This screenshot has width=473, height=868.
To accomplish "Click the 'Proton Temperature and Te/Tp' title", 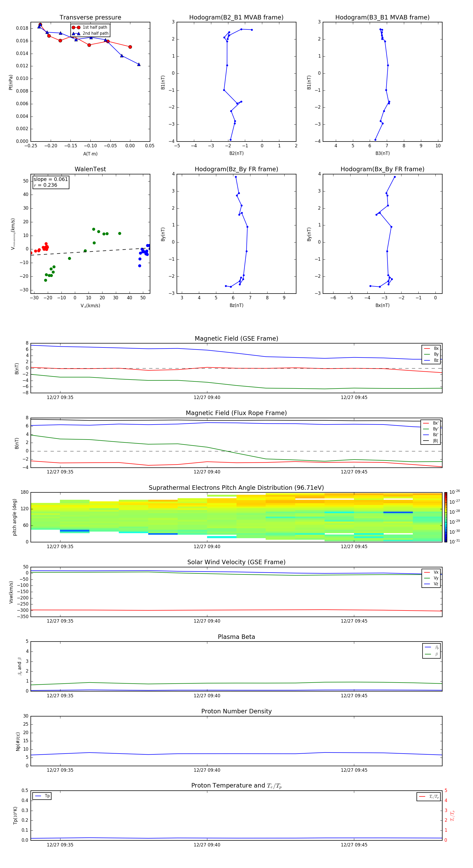I will click(x=236, y=786).
